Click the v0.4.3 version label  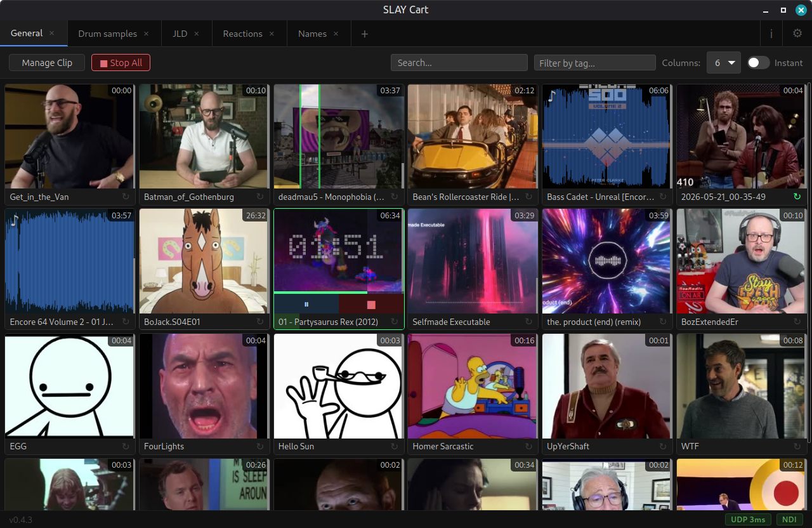20,520
